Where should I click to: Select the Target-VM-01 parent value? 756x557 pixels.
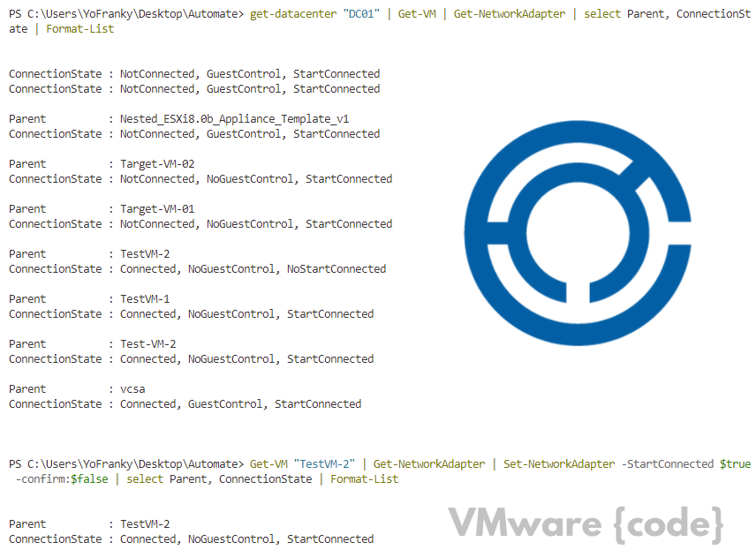point(157,209)
